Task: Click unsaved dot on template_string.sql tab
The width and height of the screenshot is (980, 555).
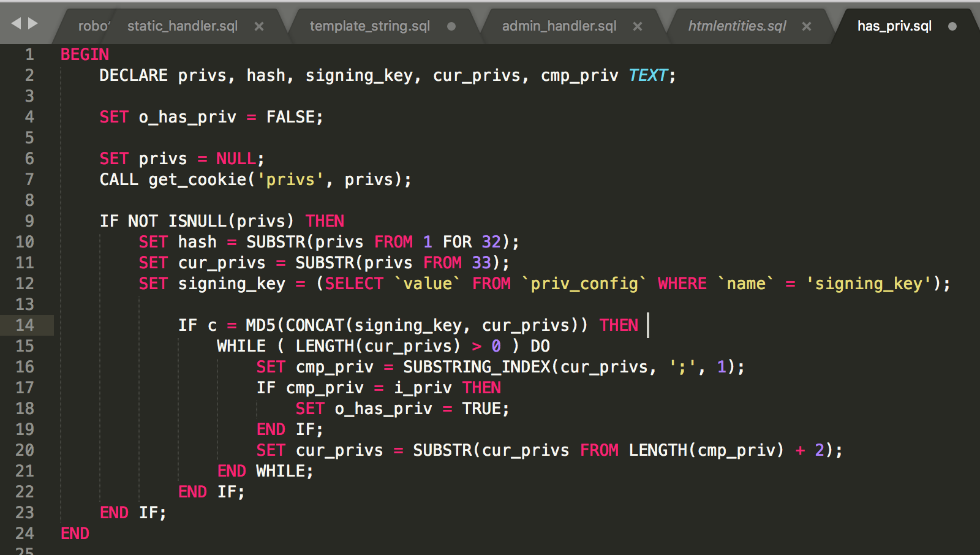Action: [x=451, y=26]
